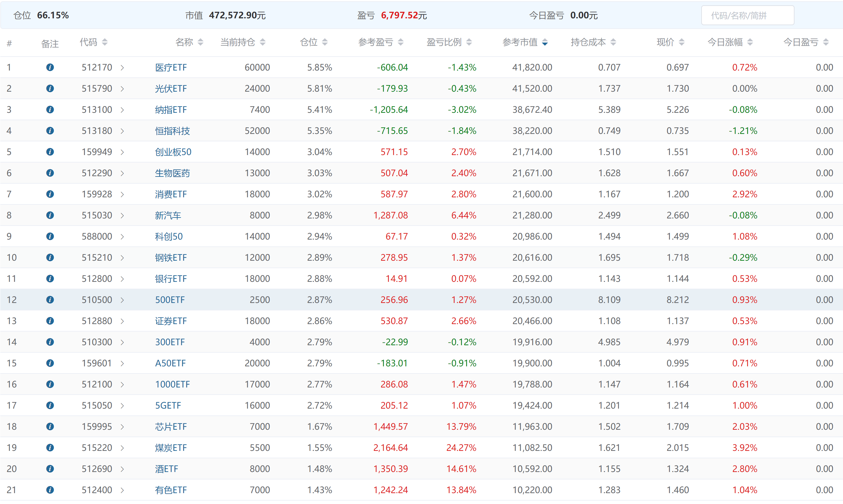
Task: Sort table by 代码 header
Action: [105, 42]
